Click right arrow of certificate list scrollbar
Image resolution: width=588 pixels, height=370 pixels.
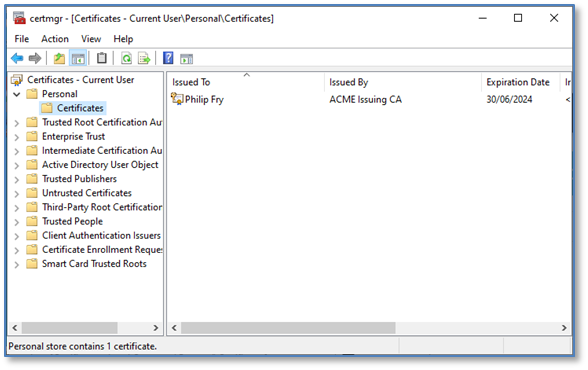click(x=564, y=328)
